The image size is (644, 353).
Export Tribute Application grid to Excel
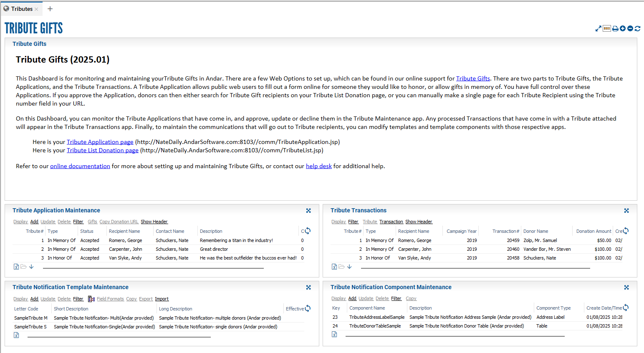click(x=16, y=267)
